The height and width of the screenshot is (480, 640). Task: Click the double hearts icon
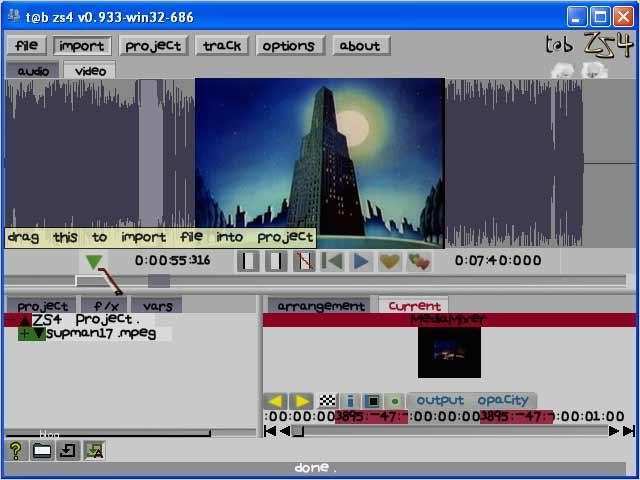tap(419, 261)
